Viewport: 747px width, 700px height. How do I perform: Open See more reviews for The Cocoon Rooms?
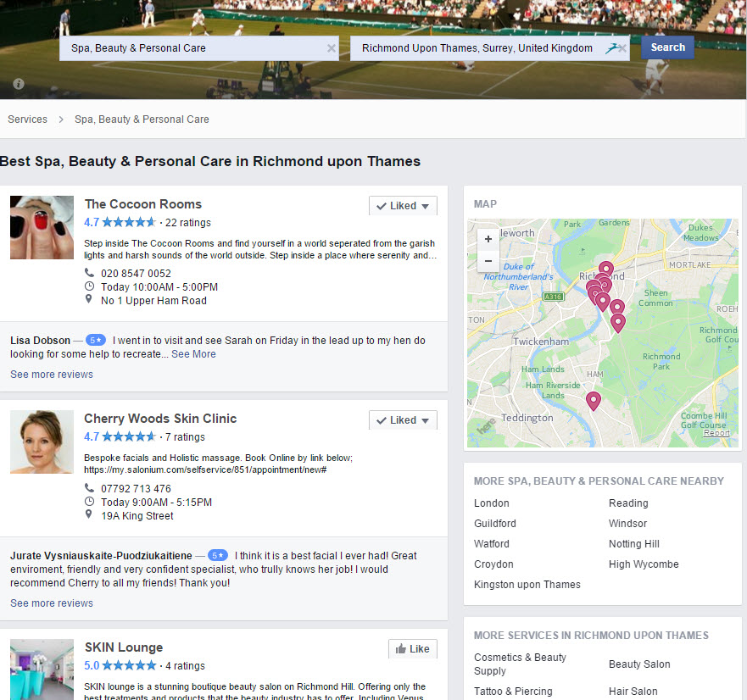[x=51, y=374]
